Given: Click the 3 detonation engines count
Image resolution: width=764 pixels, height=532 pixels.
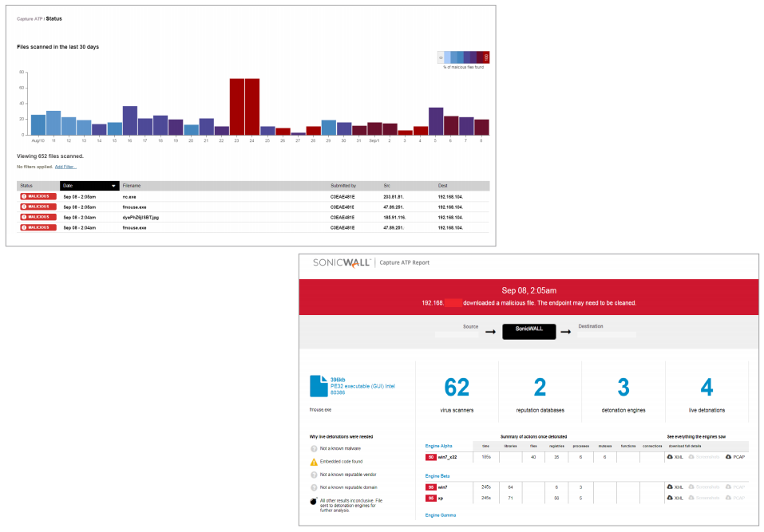Looking at the screenshot, I should coord(623,388).
